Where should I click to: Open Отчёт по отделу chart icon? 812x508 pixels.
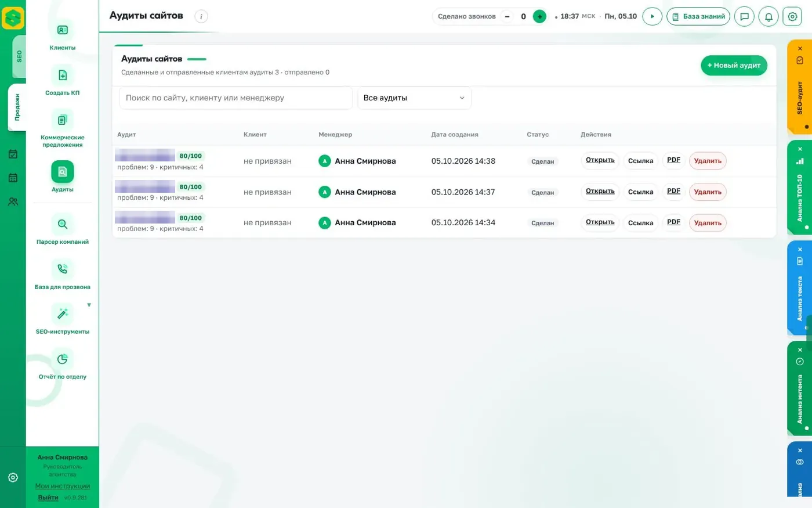pyautogui.click(x=63, y=359)
